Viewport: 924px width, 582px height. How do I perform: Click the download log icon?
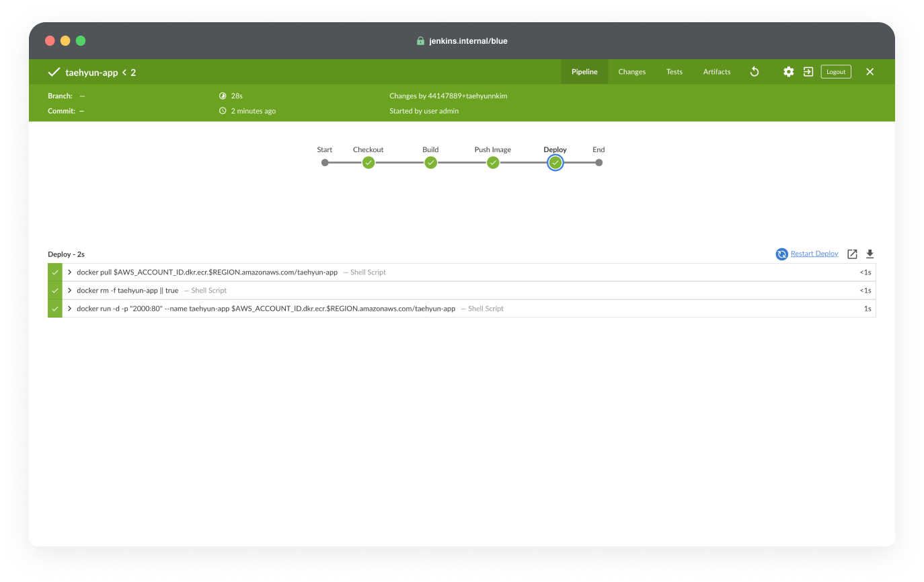pos(870,254)
